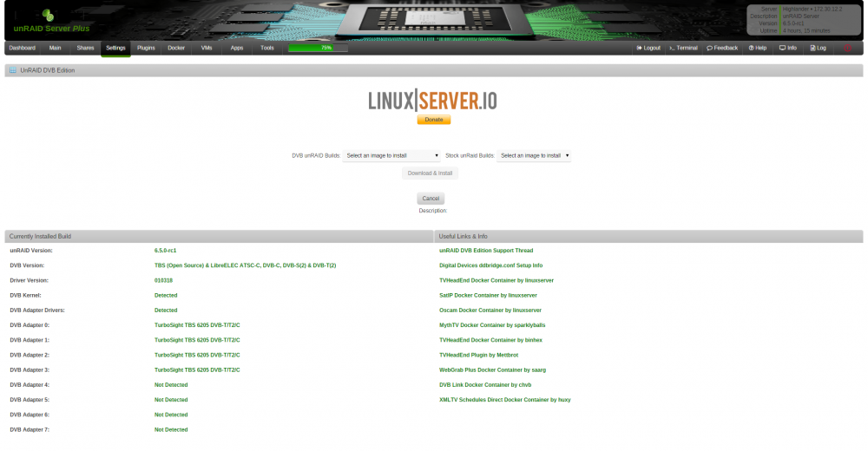Click the DVB Kernel Detected value
The height and width of the screenshot is (451, 868).
coord(166,296)
